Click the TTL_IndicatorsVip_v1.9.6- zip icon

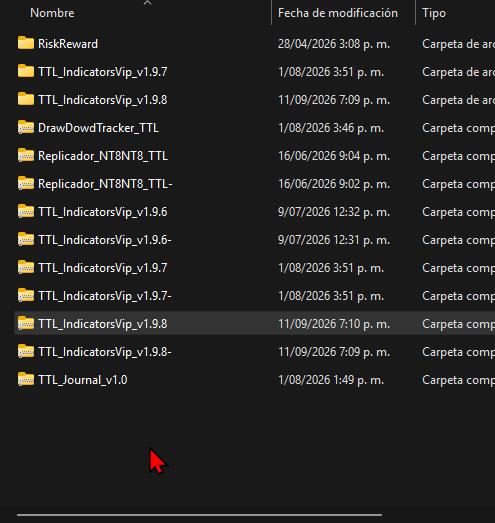click(x=26, y=239)
